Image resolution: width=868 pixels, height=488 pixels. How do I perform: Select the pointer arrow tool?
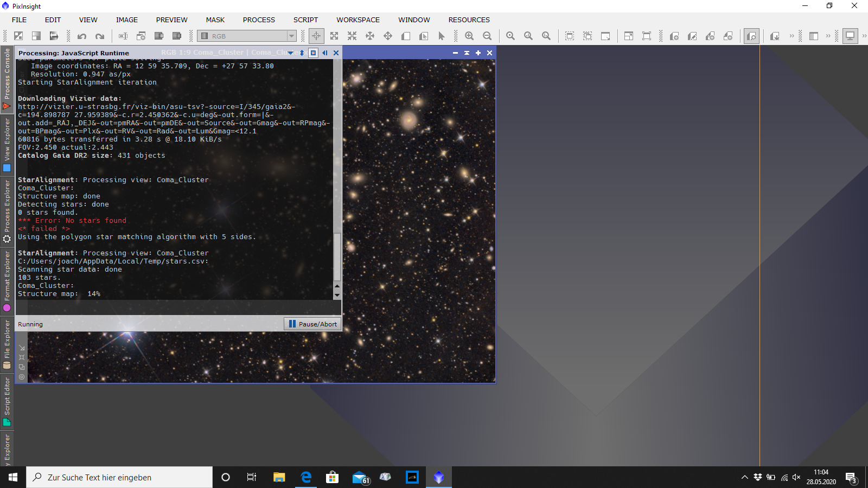tap(442, 36)
